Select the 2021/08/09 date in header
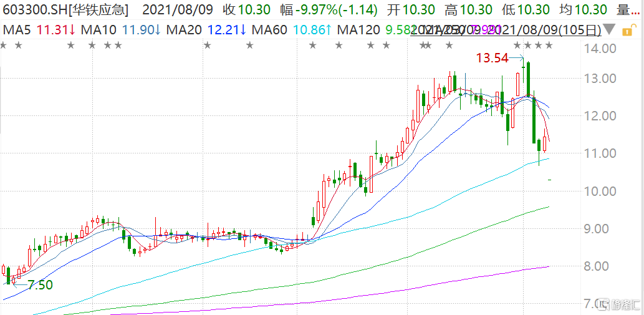Screen dimensions: 644x315 [178, 10]
